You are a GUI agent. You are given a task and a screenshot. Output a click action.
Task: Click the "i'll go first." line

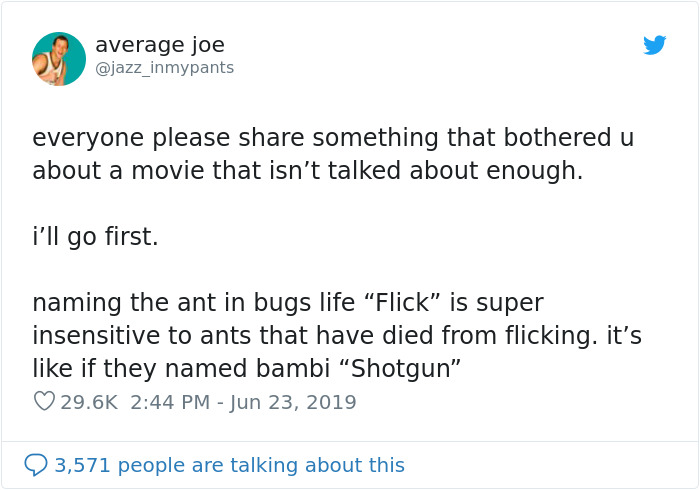click(x=95, y=239)
